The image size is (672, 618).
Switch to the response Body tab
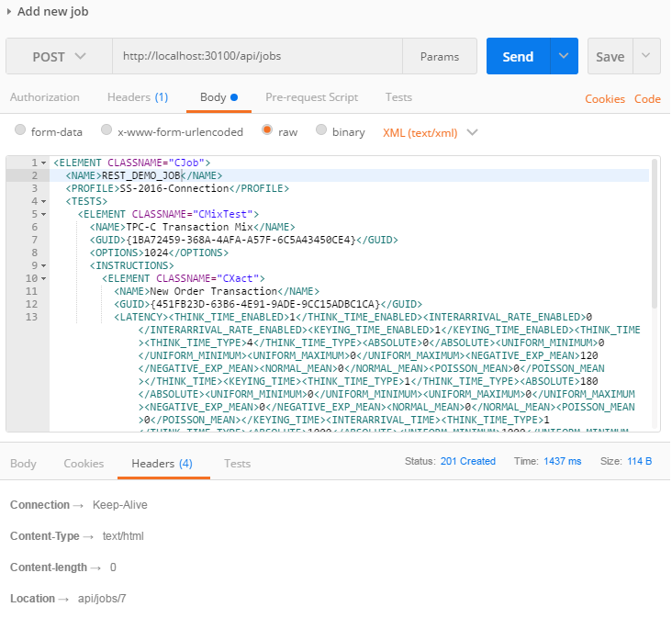pyautogui.click(x=23, y=464)
